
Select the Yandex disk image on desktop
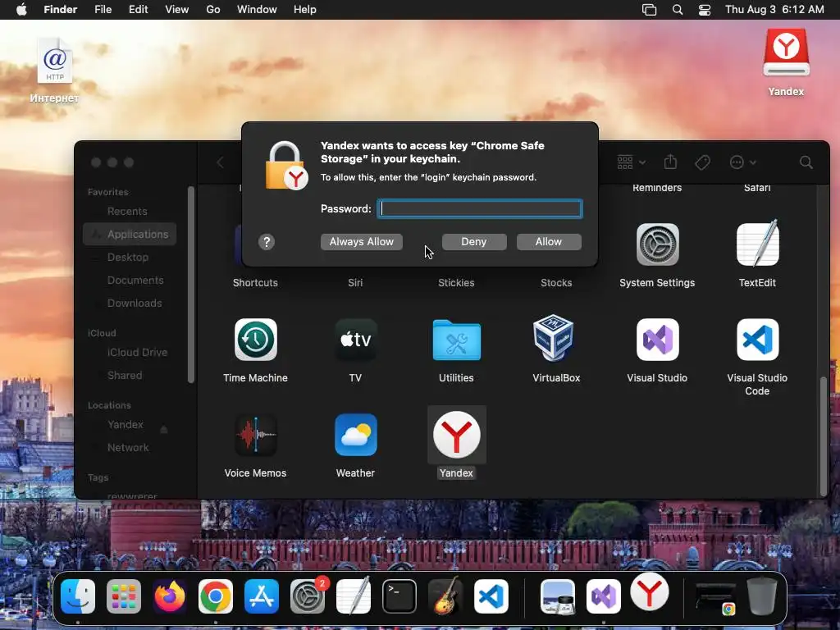[786, 62]
